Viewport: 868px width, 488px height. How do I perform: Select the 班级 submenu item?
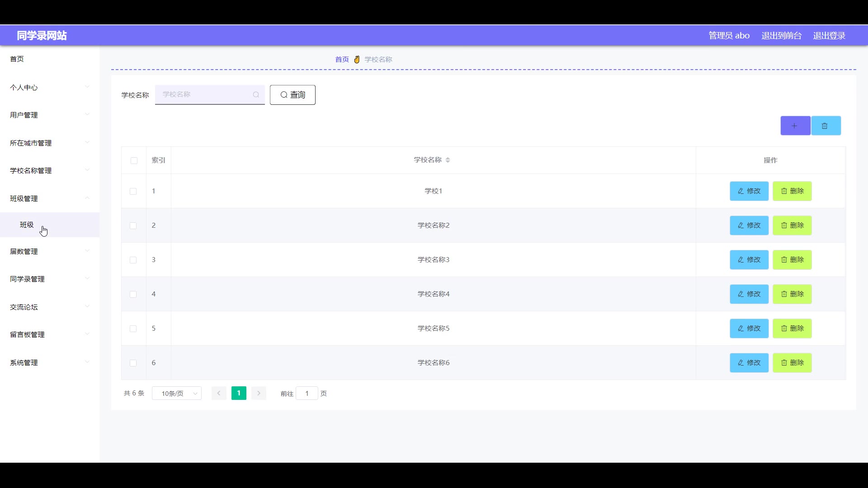[27, 225]
